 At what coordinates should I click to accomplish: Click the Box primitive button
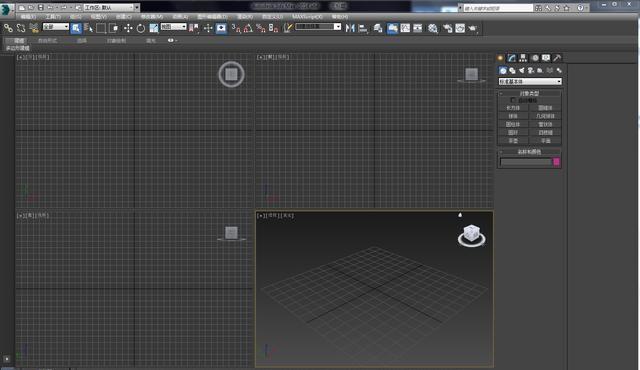pyautogui.click(x=513, y=108)
